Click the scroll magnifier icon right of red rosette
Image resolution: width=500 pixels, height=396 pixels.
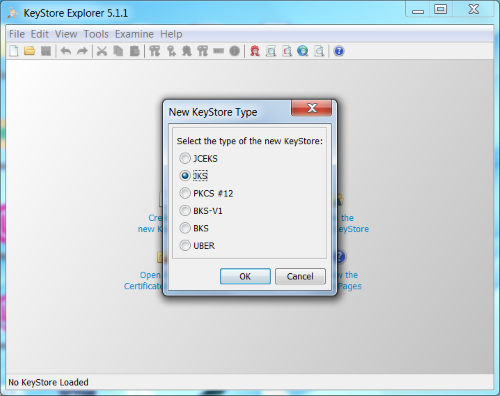(x=271, y=51)
